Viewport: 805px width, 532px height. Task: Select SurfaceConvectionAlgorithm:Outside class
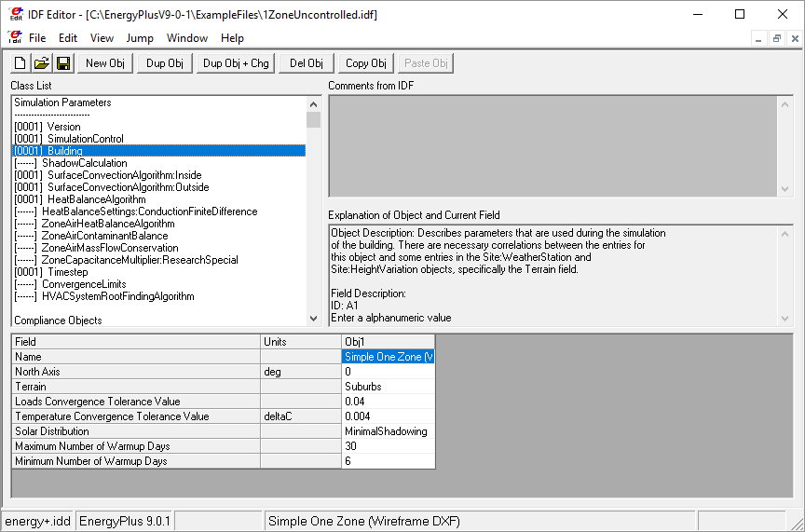click(159, 187)
